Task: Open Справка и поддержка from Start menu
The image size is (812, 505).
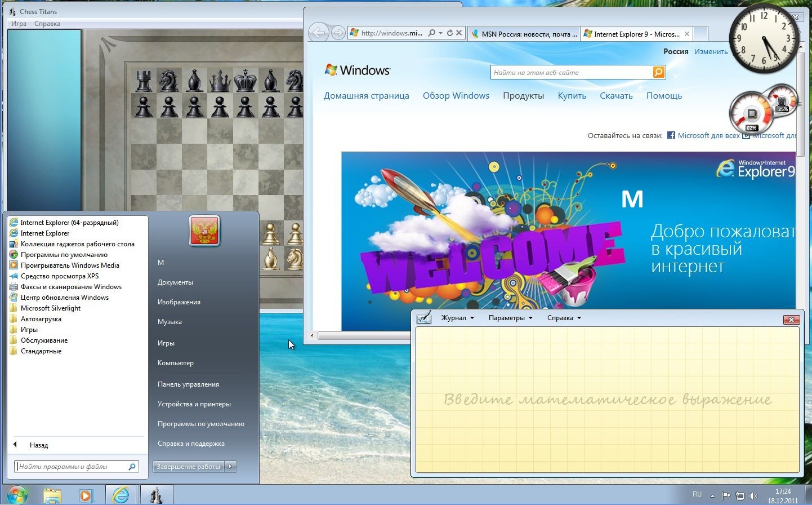Action: 191,444
